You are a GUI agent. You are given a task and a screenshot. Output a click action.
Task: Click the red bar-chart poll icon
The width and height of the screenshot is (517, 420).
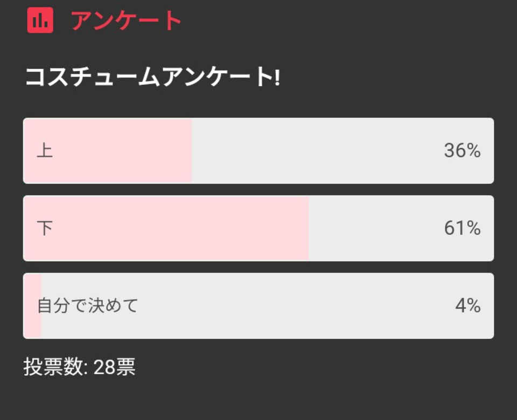tap(40, 20)
